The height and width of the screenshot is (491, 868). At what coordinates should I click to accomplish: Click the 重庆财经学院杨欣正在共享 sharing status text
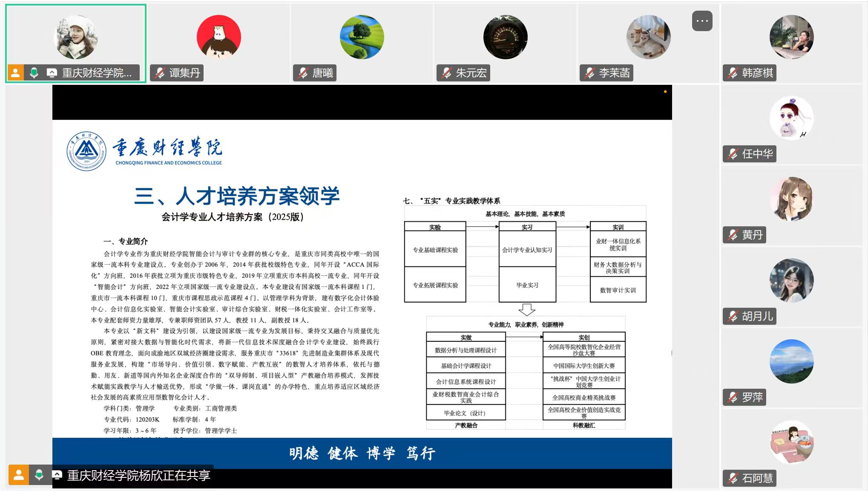click(139, 475)
